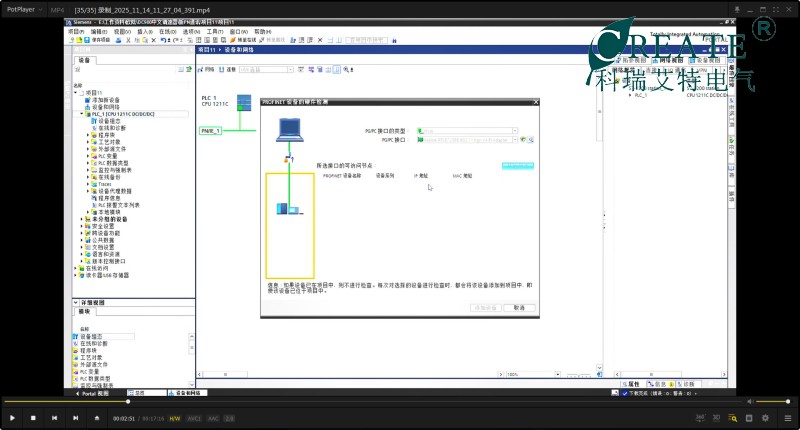The width and height of the screenshot is (800, 430).
Task: Mute audio with the speaker icon
Action: click(750, 401)
